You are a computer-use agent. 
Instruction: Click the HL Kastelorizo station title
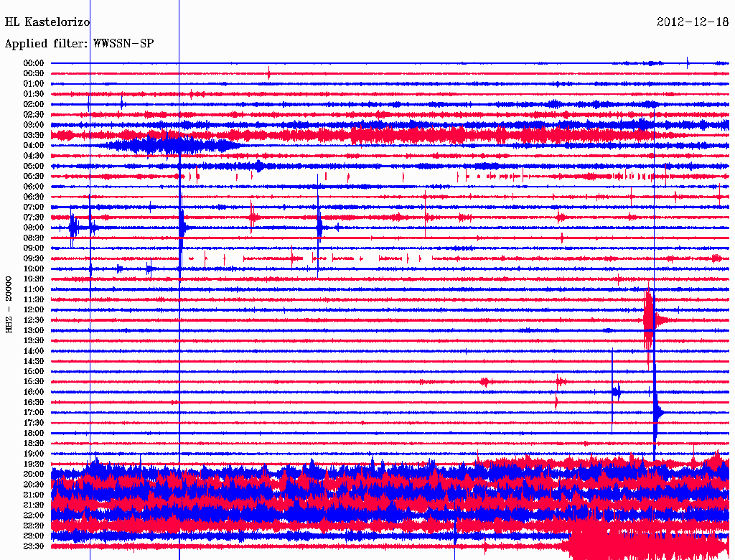[47, 22]
